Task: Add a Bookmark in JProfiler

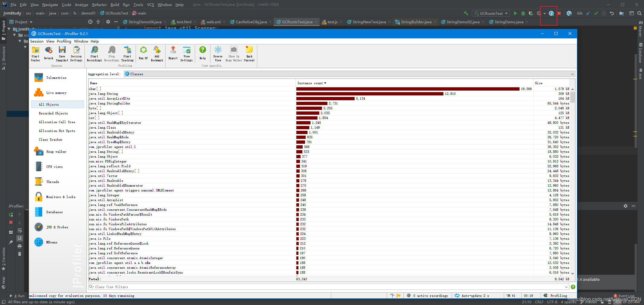Action: pyautogui.click(x=157, y=54)
